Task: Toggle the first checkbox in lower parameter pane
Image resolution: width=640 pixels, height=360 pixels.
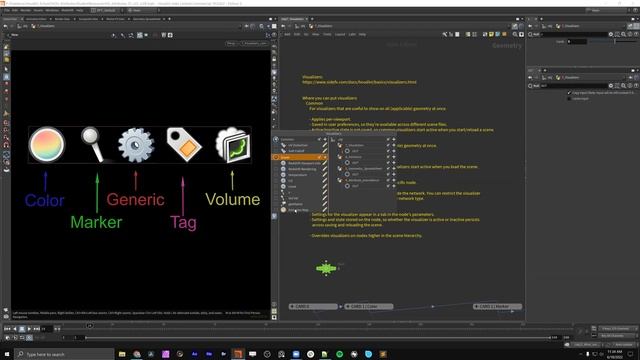Action: pyautogui.click(x=569, y=93)
